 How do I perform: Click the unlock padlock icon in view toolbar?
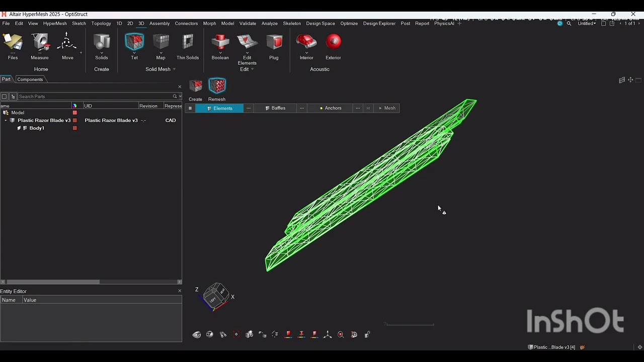(367, 335)
